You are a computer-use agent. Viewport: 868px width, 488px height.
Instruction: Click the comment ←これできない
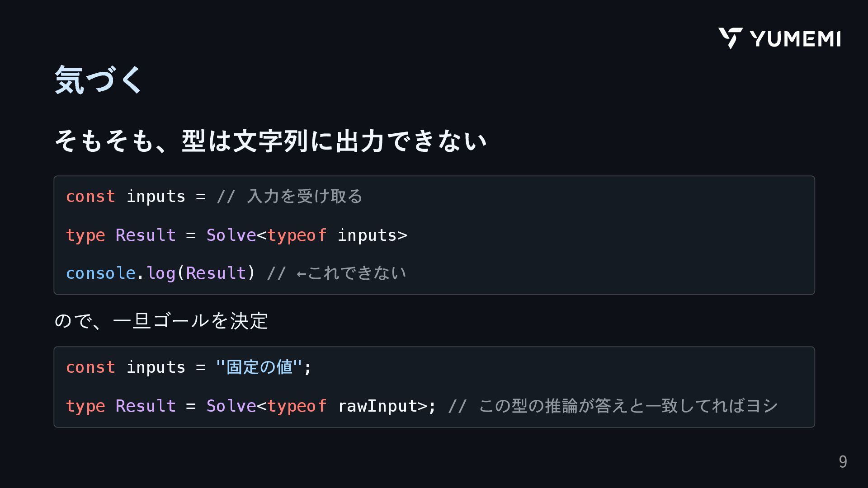click(351, 273)
